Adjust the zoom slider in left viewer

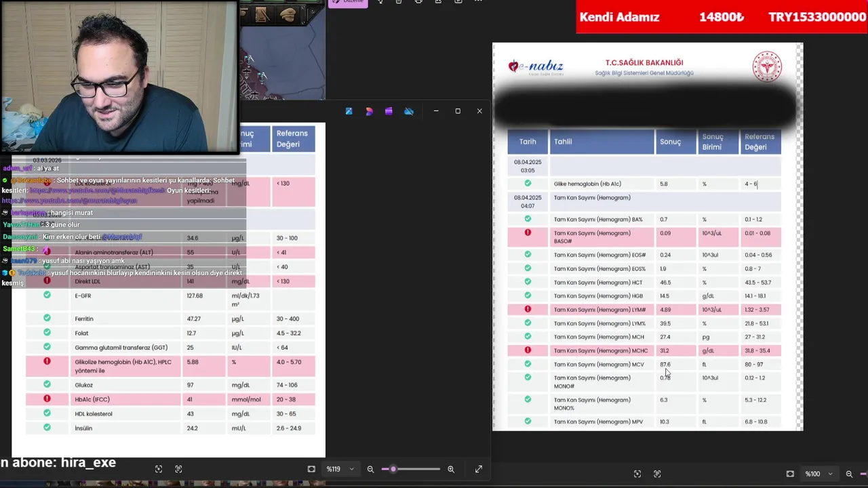(412, 469)
